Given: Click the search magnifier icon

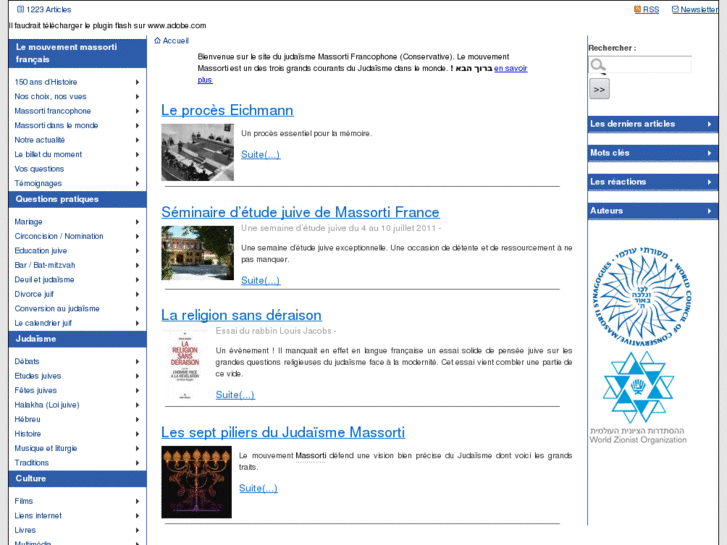Looking at the screenshot, I should tap(598, 65).
